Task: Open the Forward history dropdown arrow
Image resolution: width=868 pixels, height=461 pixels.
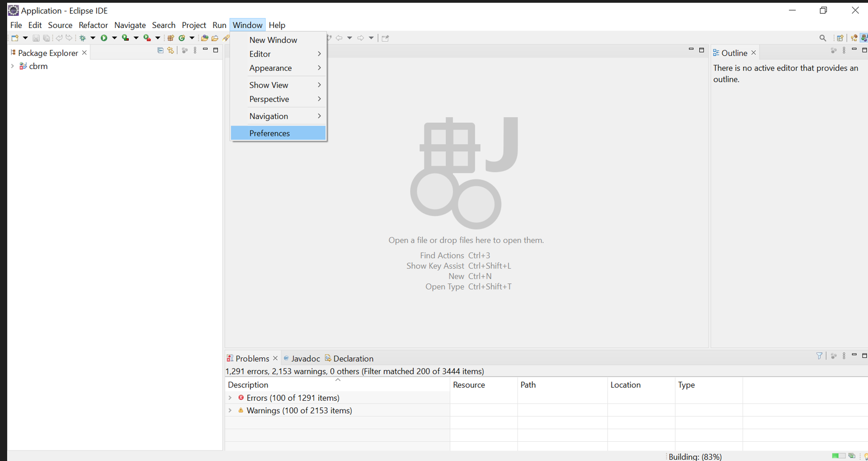Action: click(371, 38)
